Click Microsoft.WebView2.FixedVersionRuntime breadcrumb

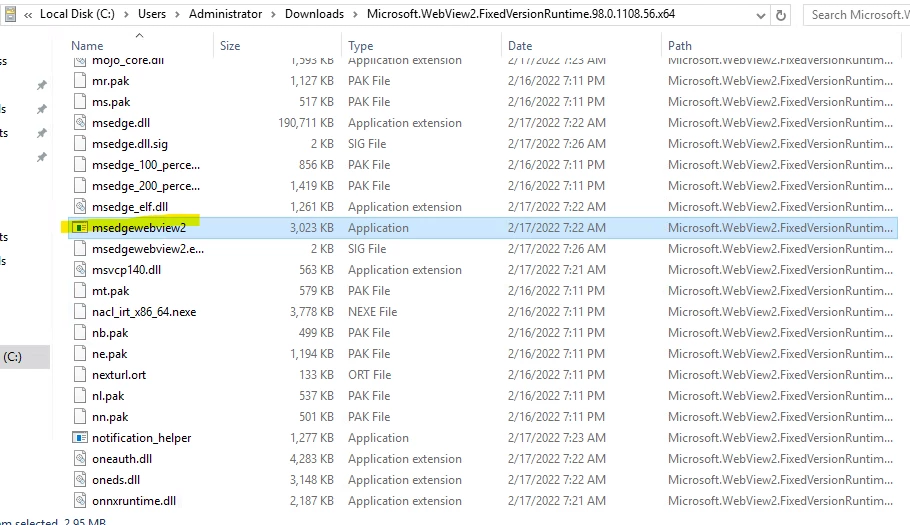coord(521,14)
